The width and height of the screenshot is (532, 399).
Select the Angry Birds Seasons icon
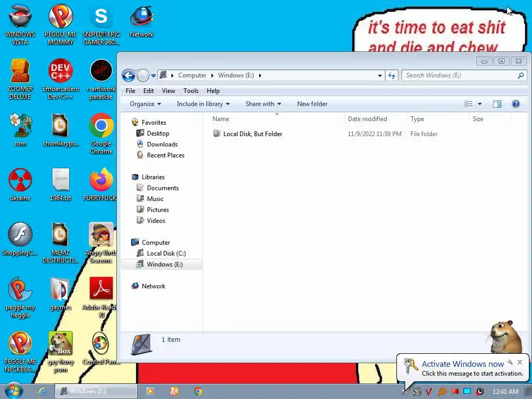point(101,243)
